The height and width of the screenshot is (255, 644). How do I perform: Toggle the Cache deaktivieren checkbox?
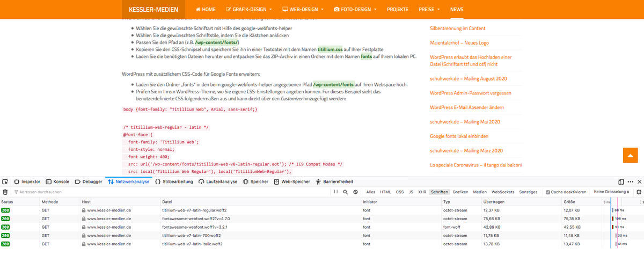547,192
